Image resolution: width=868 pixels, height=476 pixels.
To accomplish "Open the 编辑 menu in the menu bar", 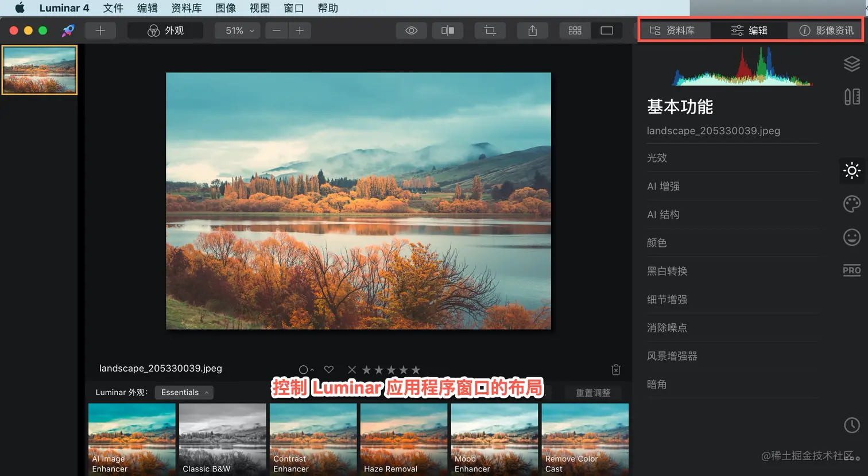I will click(x=148, y=8).
